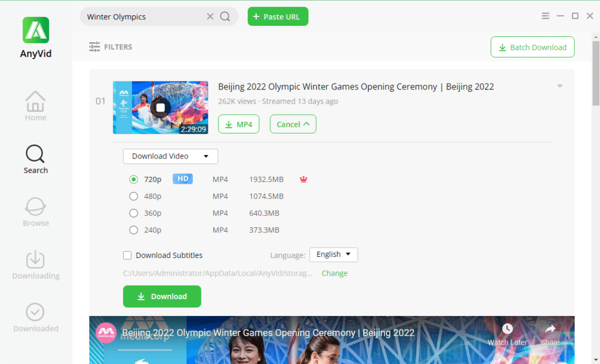Click the Watch Later clock icon in the player

[x=507, y=328]
